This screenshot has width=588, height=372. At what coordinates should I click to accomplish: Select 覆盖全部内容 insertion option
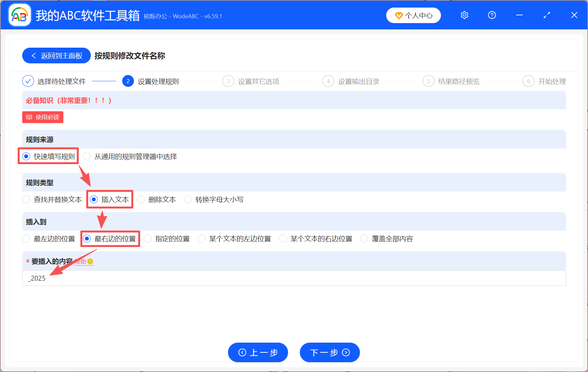(364, 239)
